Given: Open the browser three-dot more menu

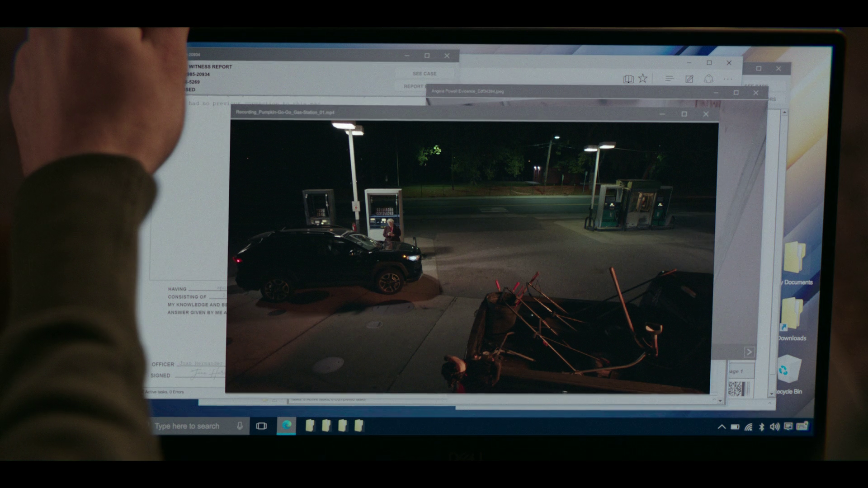Looking at the screenshot, I should [x=727, y=79].
